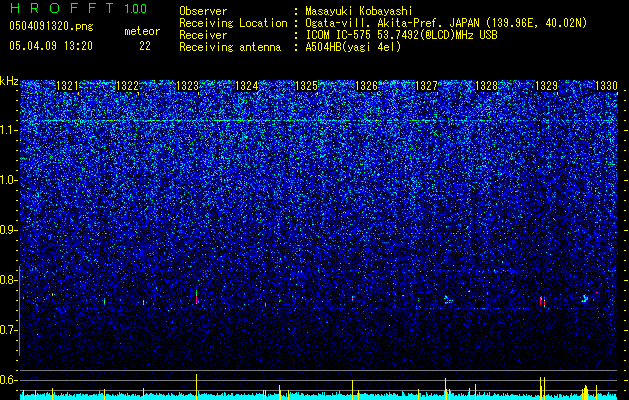
Task: Click the date stamp 05.04.09 13:20
Action: tap(51, 46)
